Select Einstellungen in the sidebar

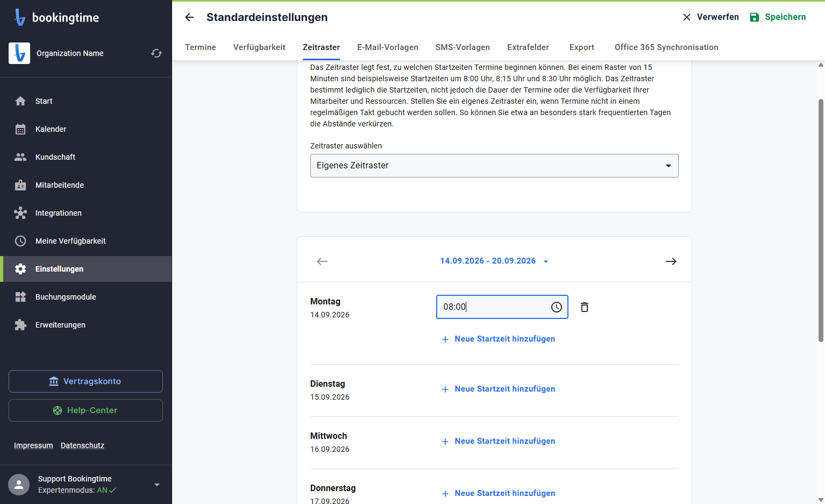86,269
